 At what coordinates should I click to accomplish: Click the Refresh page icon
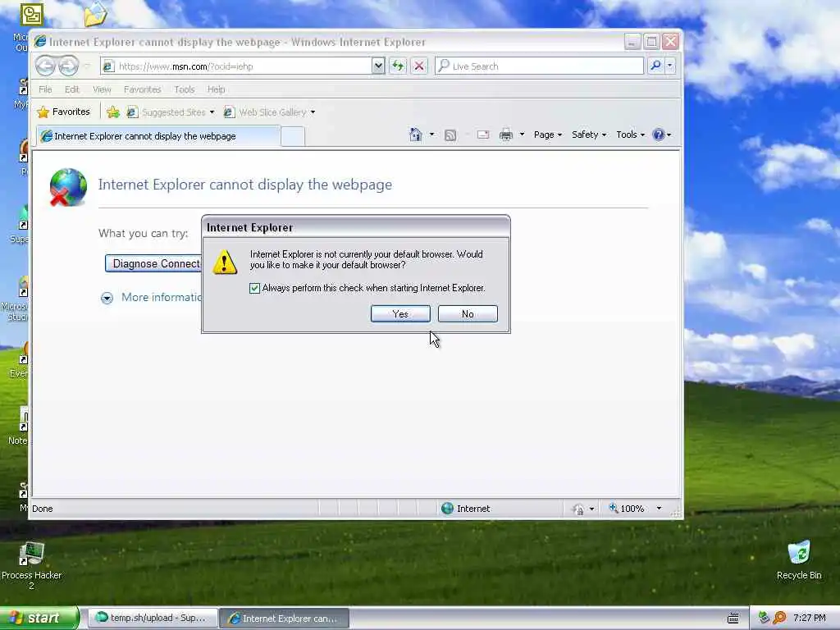click(398, 66)
